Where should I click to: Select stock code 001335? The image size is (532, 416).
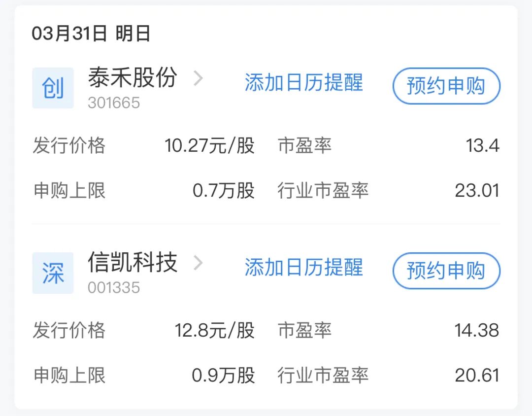coord(114,287)
